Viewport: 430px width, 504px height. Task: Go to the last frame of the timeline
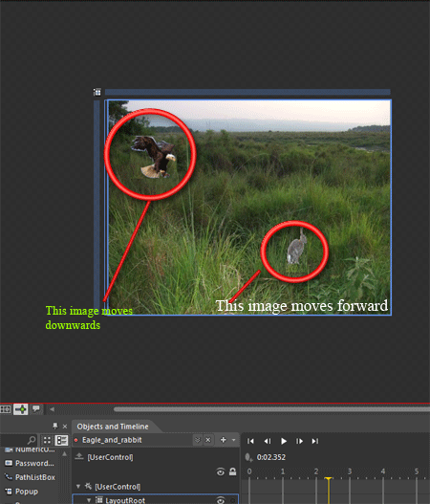click(x=315, y=441)
